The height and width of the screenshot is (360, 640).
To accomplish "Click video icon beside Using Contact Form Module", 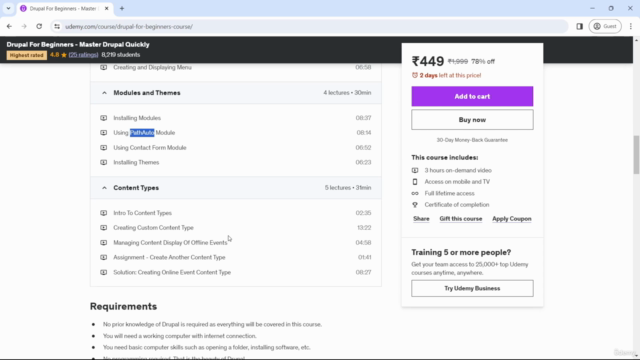I will (x=104, y=148).
